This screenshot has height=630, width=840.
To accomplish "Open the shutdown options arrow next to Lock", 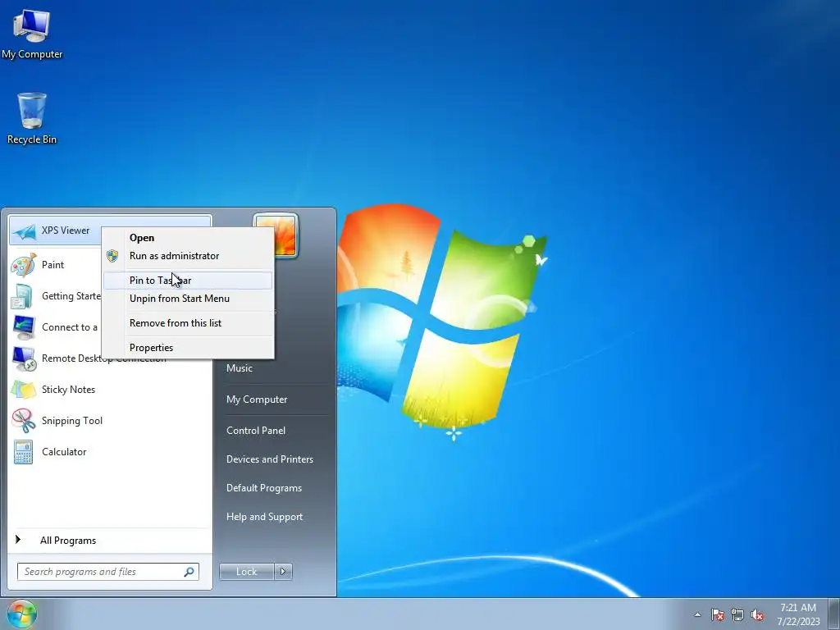I will coord(283,572).
